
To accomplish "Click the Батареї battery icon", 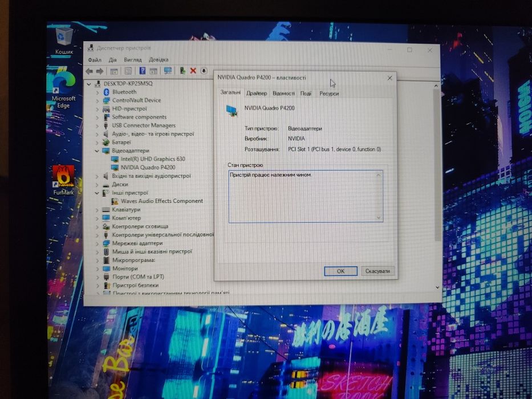I will tap(106, 142).
